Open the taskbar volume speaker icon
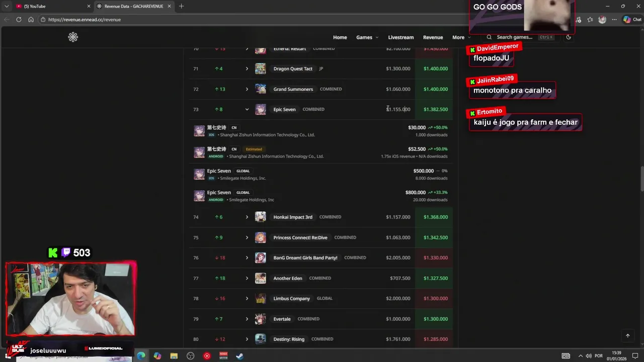 click(x=589, y=356)
